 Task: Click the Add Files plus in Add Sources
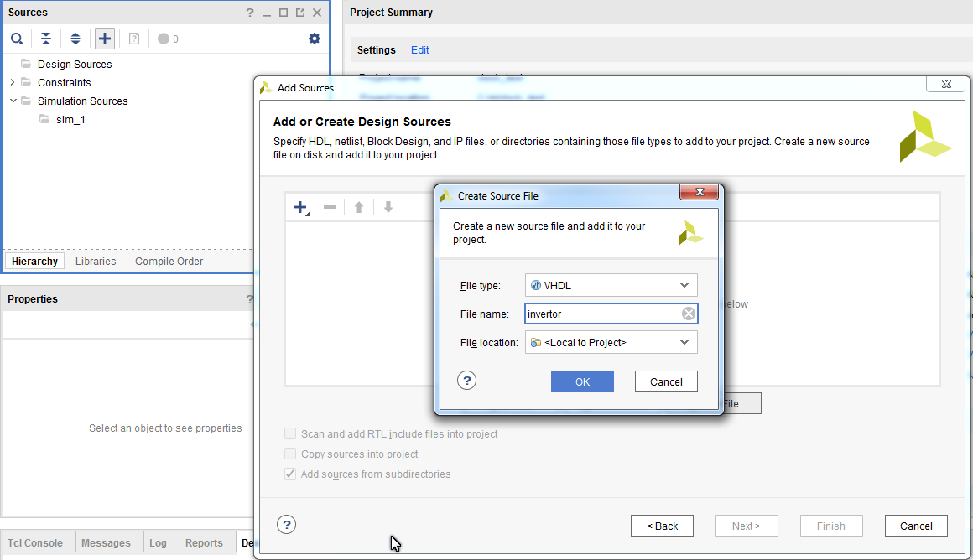pyautogui.click(x=301, y=207)
